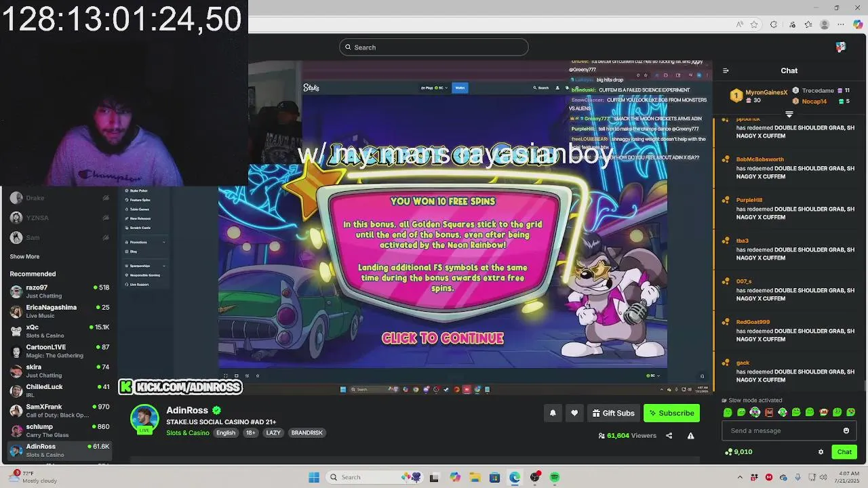
Task: Click the browser read aloud icon
Action: click(x=739, y=24)
